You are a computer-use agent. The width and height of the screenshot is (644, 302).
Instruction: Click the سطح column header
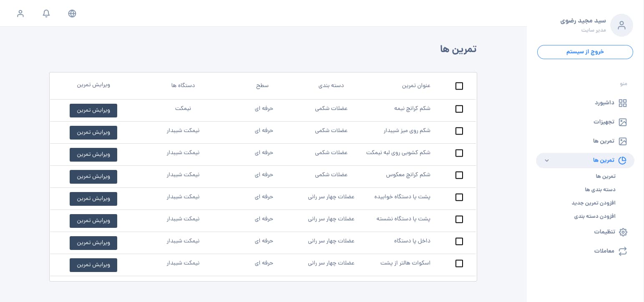tap(262, 85)
